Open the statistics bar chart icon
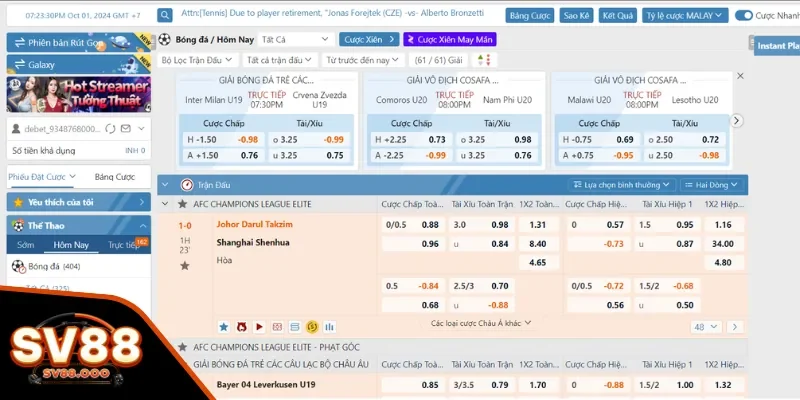 pos(330,327)
